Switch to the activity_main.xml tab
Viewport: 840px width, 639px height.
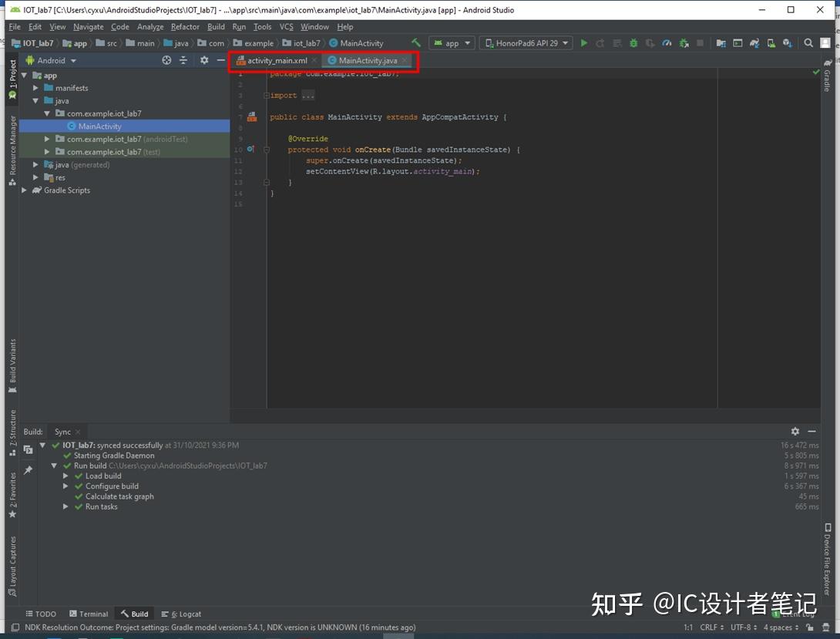[x=276, y=59]
